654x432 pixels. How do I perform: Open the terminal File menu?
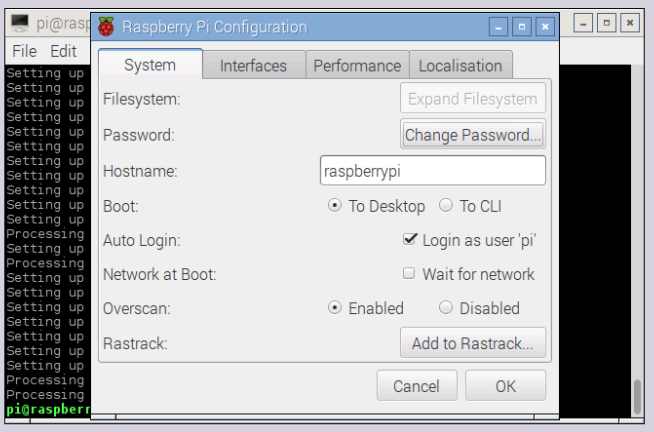coord(25,51)
